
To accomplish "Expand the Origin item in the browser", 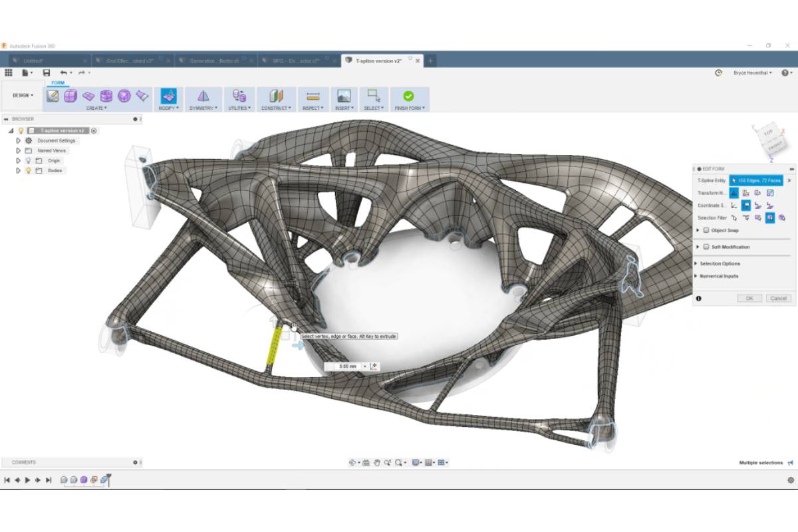I will (18, 160).
